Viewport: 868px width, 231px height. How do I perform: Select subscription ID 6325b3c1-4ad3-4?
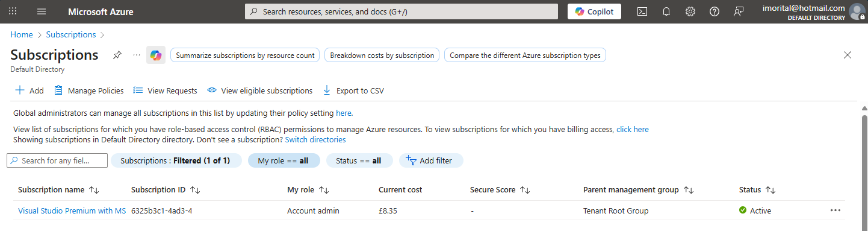click(x=161, y=210)
